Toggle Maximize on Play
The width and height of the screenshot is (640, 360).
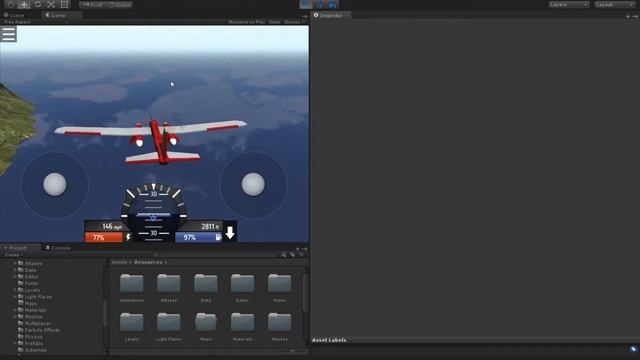click(247, 22)
